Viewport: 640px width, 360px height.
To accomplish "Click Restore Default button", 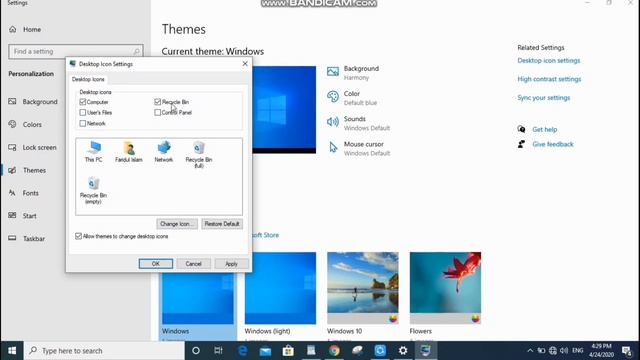I will [222, 224].
